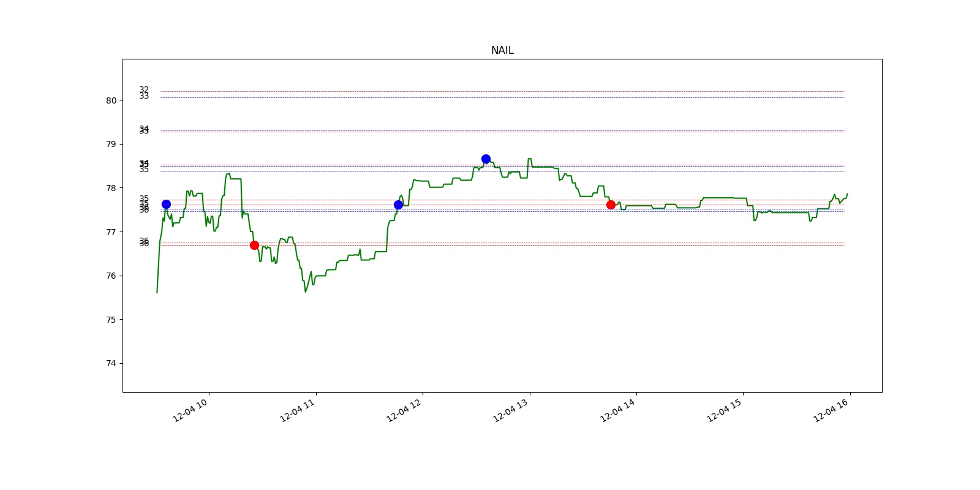Click the x-axis label 12-04 14
Viewport: 980px width, 490px height.
(x=617, y=410)
